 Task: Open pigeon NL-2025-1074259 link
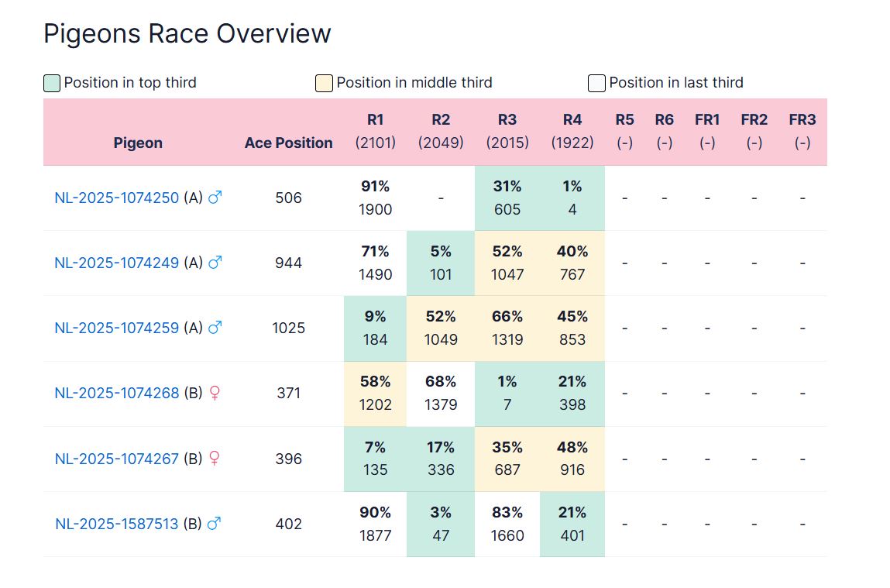pos(117,328)
